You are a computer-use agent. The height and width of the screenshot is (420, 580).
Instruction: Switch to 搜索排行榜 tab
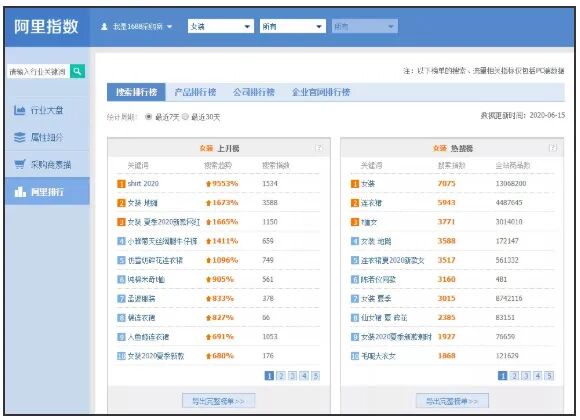pyautogui.click(x=136, y=92)
